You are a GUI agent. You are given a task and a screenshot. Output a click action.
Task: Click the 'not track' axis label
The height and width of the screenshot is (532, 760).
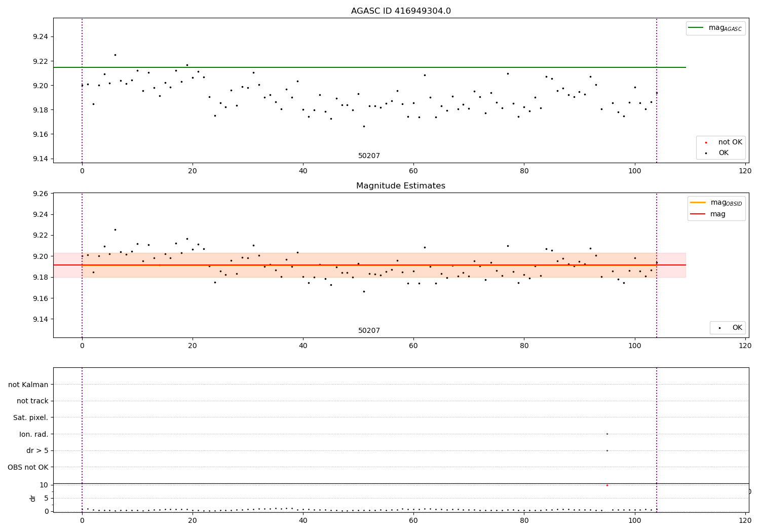[32, 401]
